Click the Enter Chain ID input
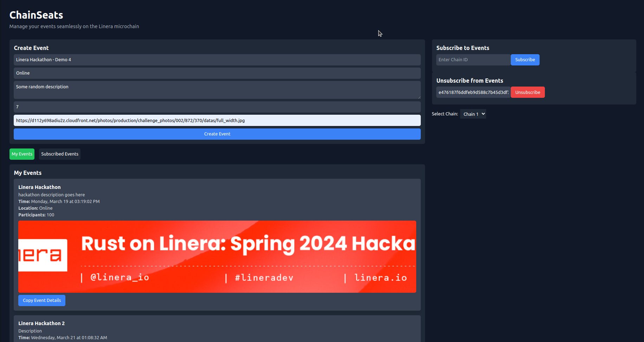The width and height of the screenshot is (644, 342). click(473, 60)
